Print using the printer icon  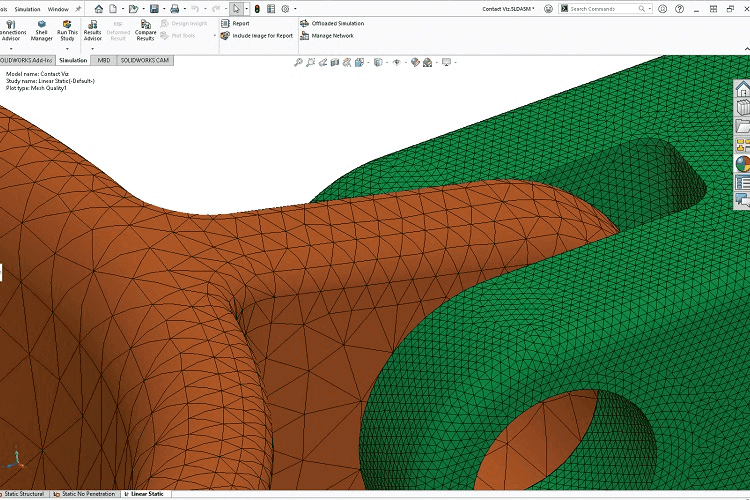pos(175,9)
